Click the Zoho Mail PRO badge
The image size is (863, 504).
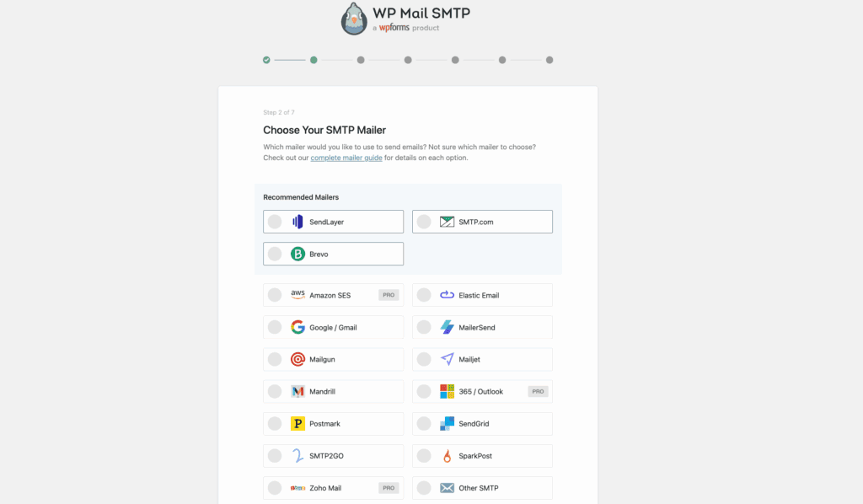[389, 488]
